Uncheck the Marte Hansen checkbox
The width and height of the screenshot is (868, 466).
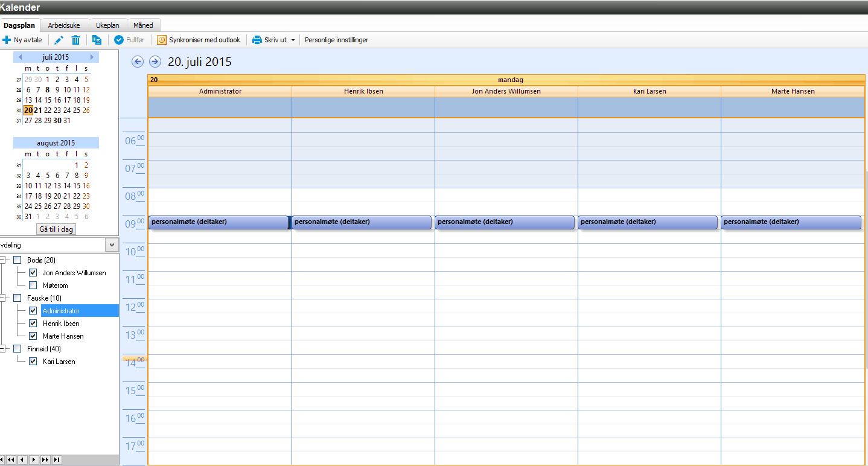click(33, 336)
